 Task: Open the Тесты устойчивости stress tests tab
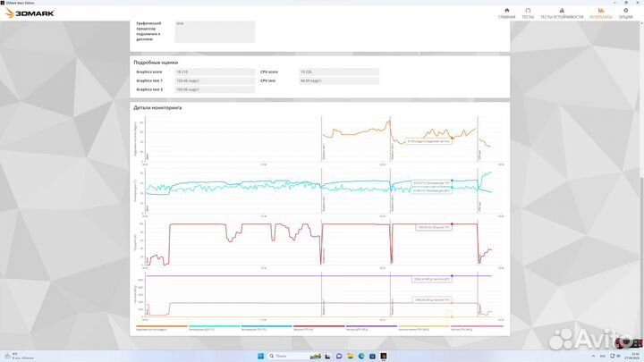(x=562, y=13)
